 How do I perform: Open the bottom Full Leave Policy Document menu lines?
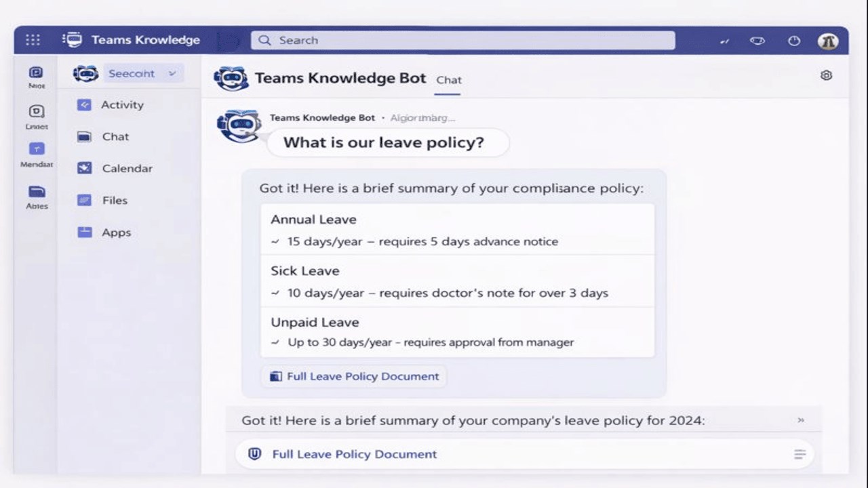point(800,454)
